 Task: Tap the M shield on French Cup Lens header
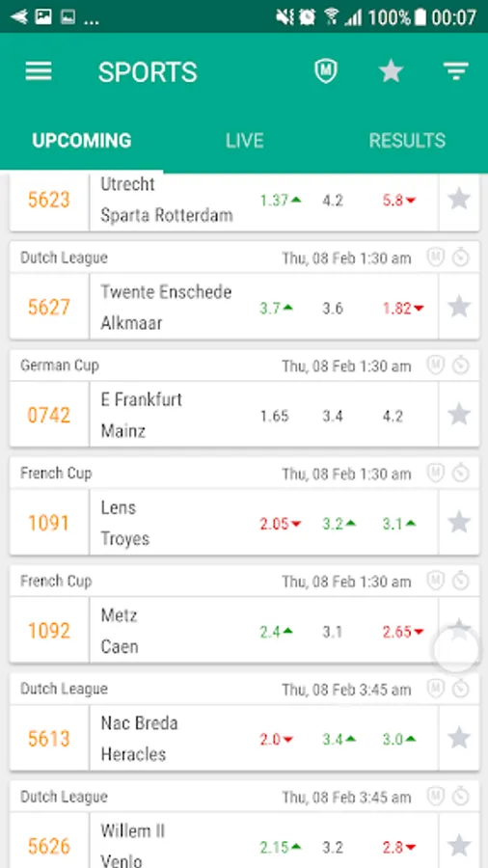436,474
